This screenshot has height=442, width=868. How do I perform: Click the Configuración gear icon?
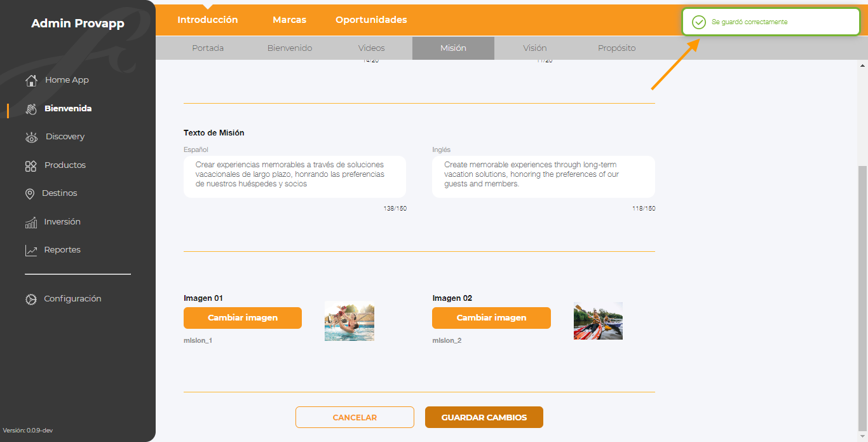[31, 299]
